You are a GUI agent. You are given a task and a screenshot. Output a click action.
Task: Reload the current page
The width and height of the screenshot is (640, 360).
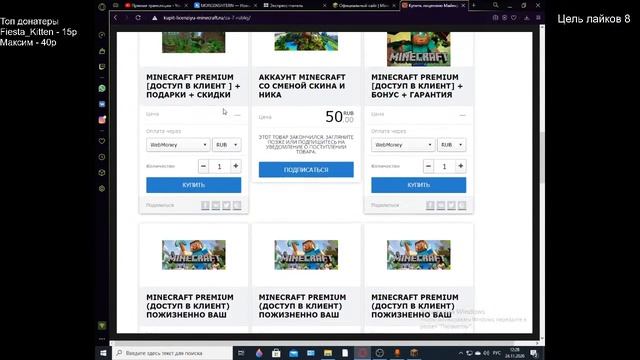(x=138, y=18)
